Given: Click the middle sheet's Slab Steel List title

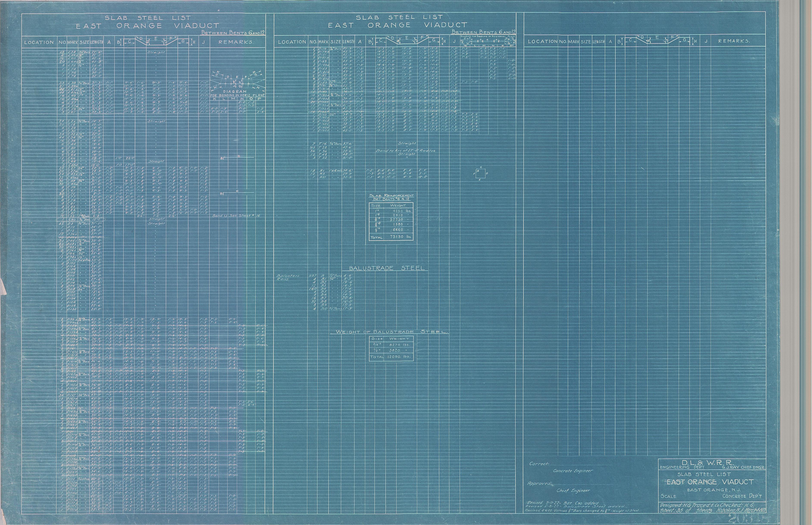Looking at the screenshot, I should click(399, 17).
